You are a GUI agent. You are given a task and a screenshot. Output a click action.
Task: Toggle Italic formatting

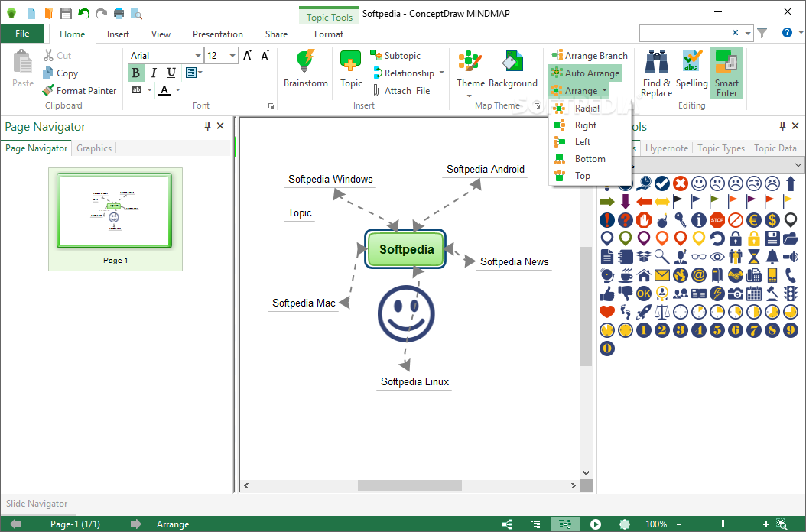[153, 73]
